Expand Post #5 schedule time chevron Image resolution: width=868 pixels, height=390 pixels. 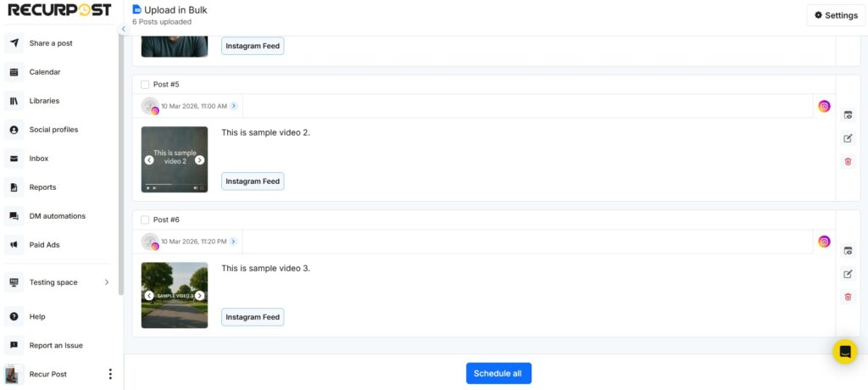tap(234, 106)
